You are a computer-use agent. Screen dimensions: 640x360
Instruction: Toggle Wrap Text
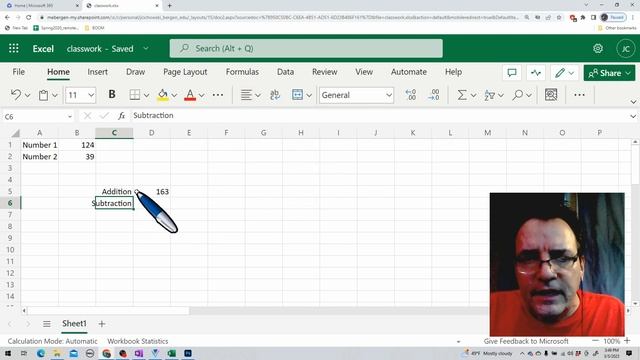(x=275, y=95)
